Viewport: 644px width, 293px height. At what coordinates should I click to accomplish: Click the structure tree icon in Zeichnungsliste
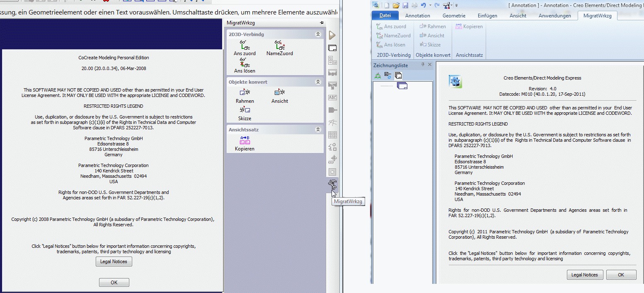pyautogui.click(x=378, y=75)
